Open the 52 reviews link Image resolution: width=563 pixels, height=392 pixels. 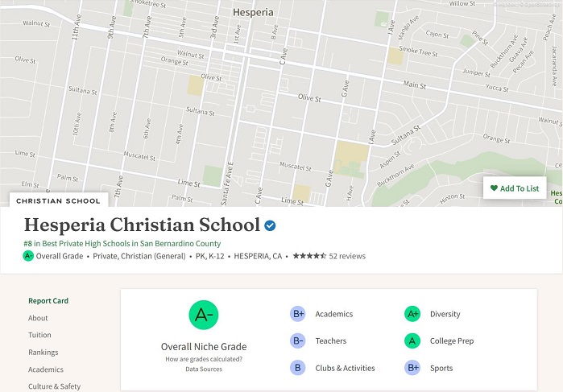(x=347, y=256)
